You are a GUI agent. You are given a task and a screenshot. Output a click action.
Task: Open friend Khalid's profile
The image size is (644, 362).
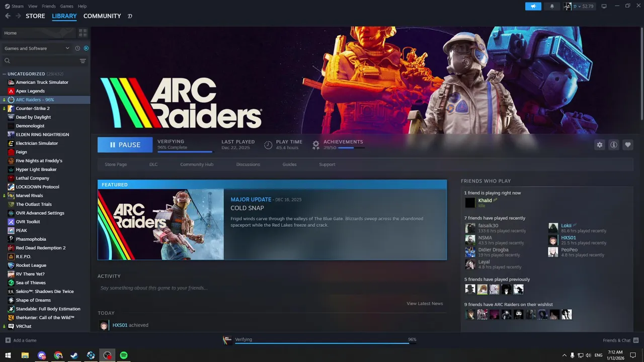coord(485,201)
